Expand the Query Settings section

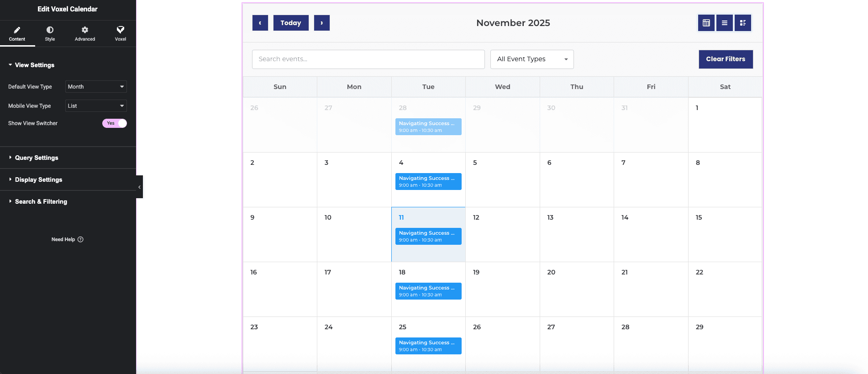coord(37,158)
